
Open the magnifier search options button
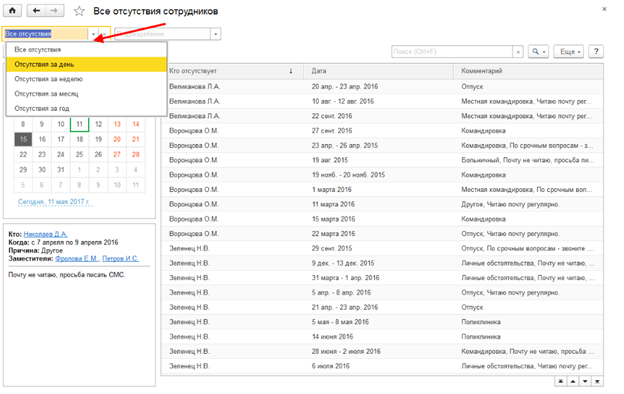(538, 51)
